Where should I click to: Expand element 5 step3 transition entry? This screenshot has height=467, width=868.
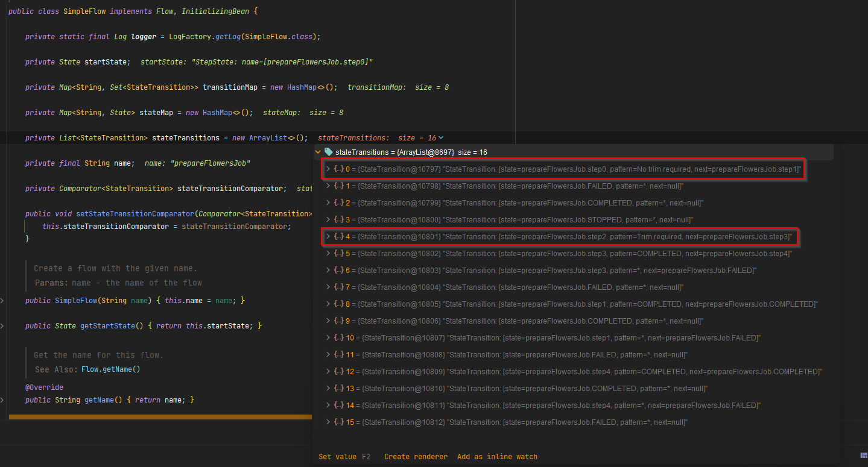point(329,253)
